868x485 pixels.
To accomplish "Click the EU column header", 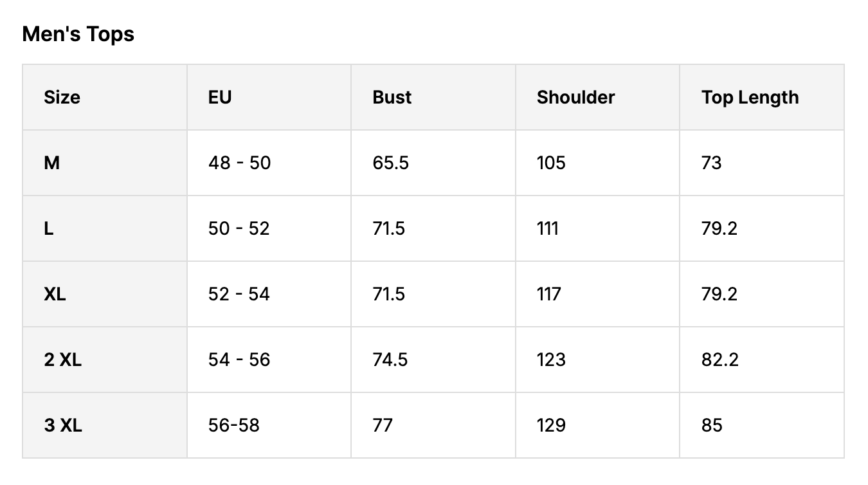I will (220, 97).
